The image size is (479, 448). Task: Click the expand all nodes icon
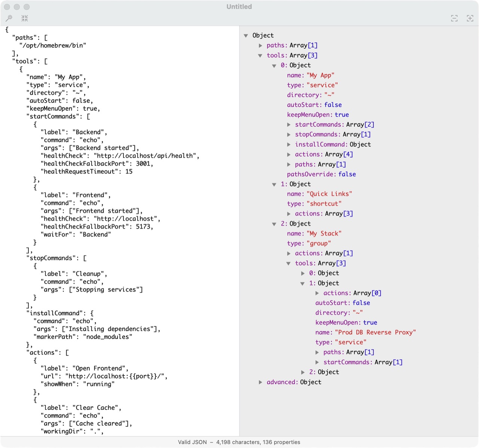[470, 18]
